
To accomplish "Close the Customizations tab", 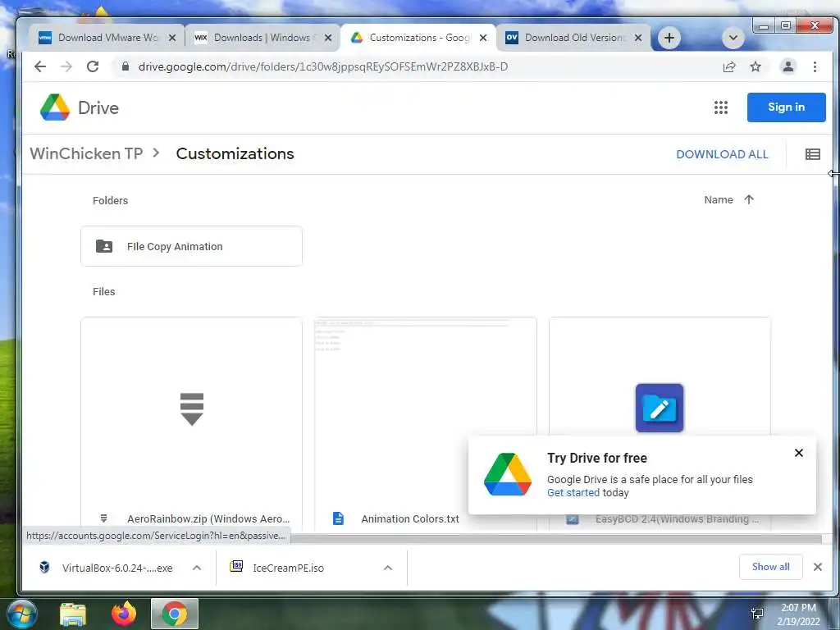I will click(x=482, y=38).
